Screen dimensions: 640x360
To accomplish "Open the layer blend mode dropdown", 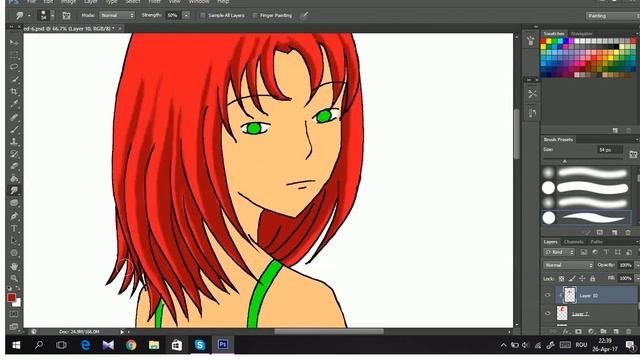I will tap(568, 265).
